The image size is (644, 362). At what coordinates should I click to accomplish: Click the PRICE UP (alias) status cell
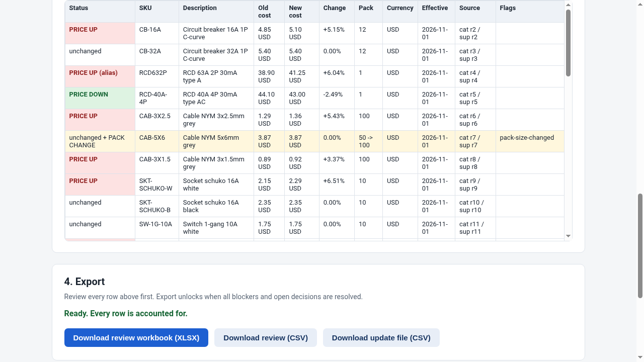pyautogui.click(x=100, y=76)
